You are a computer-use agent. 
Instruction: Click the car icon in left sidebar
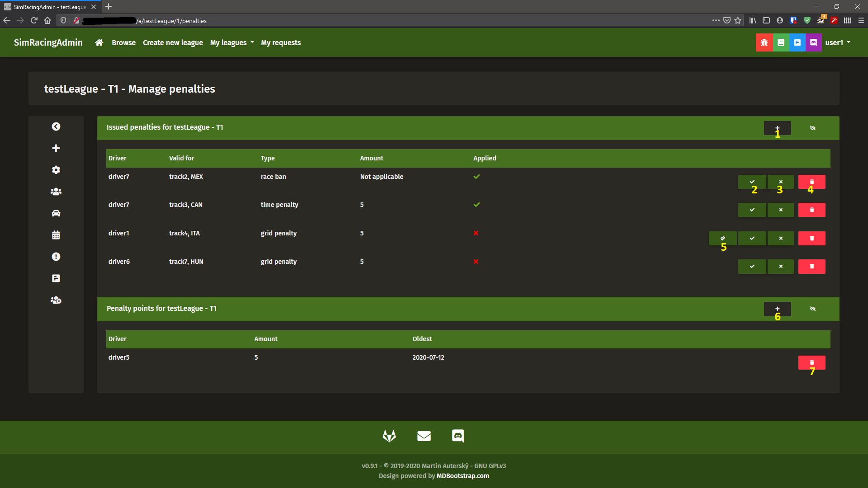point(56,213)
